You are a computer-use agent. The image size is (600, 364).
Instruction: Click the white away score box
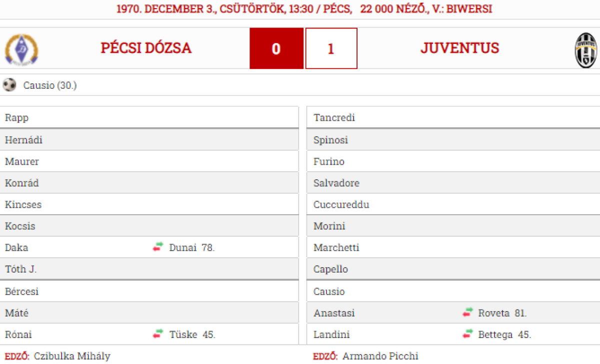click(x=331, y=48)
